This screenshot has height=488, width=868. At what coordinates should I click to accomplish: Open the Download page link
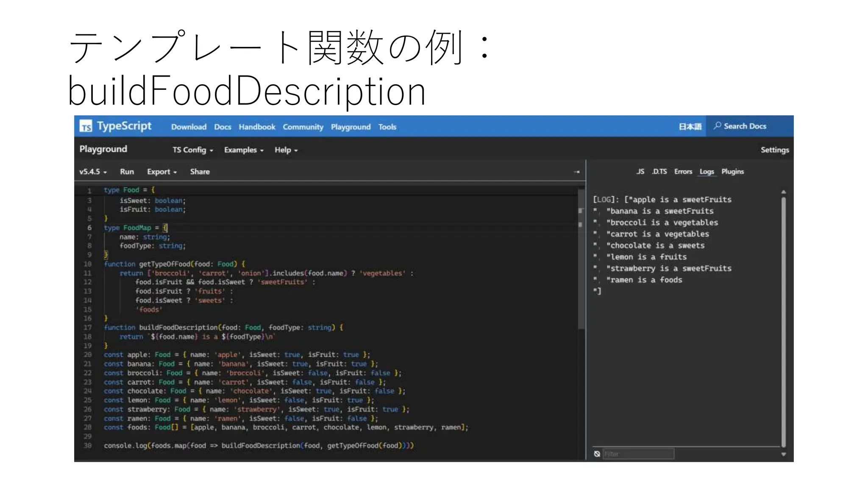[x=189, y=127]
